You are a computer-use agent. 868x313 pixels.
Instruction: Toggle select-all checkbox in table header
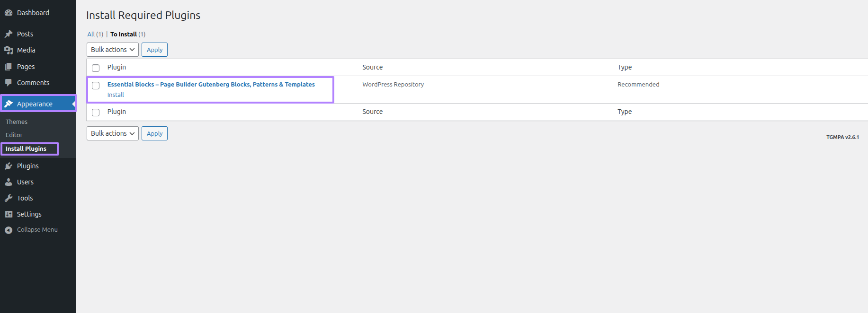pos(96,68)
